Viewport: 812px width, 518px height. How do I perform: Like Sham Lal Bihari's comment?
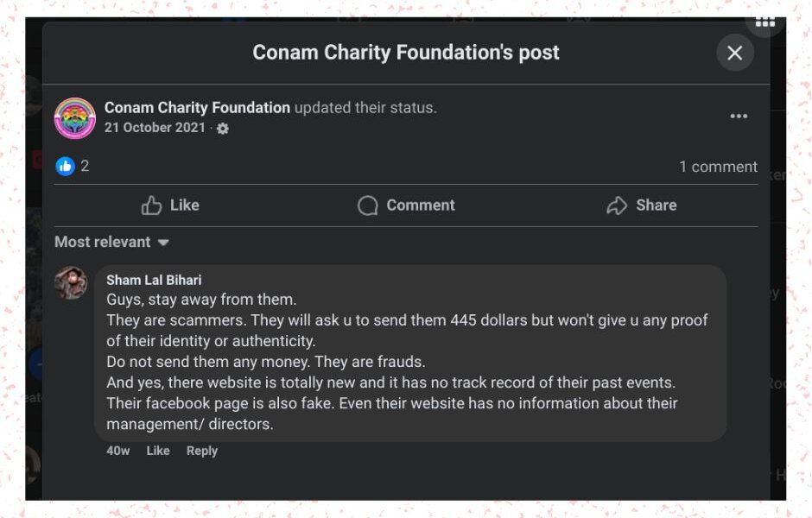[158, 451]
